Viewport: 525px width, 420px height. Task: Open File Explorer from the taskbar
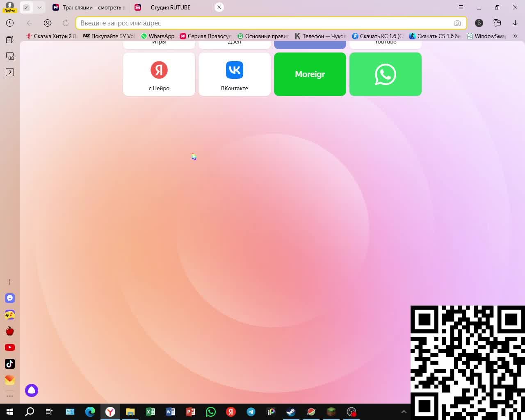(130, 412)
